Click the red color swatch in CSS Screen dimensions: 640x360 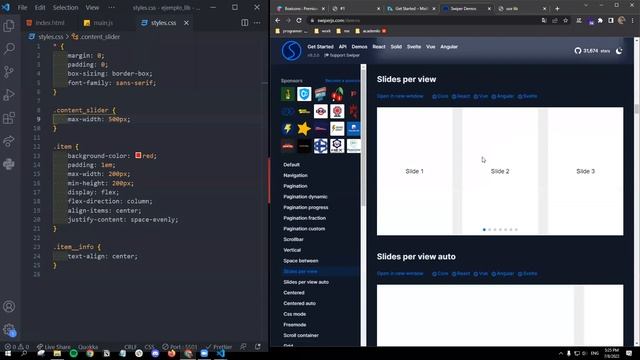(x=138, y=156)
